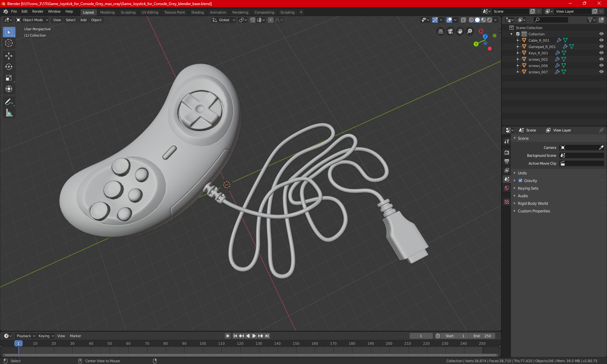Open the Render properties tab

point(507,152)
